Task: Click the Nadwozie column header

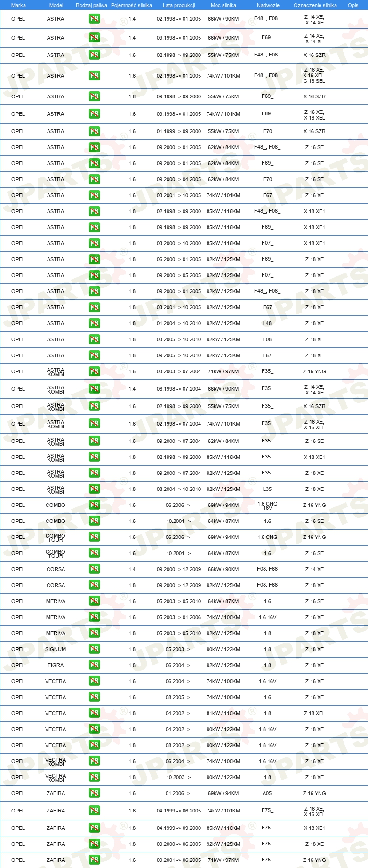Action: 268,5
